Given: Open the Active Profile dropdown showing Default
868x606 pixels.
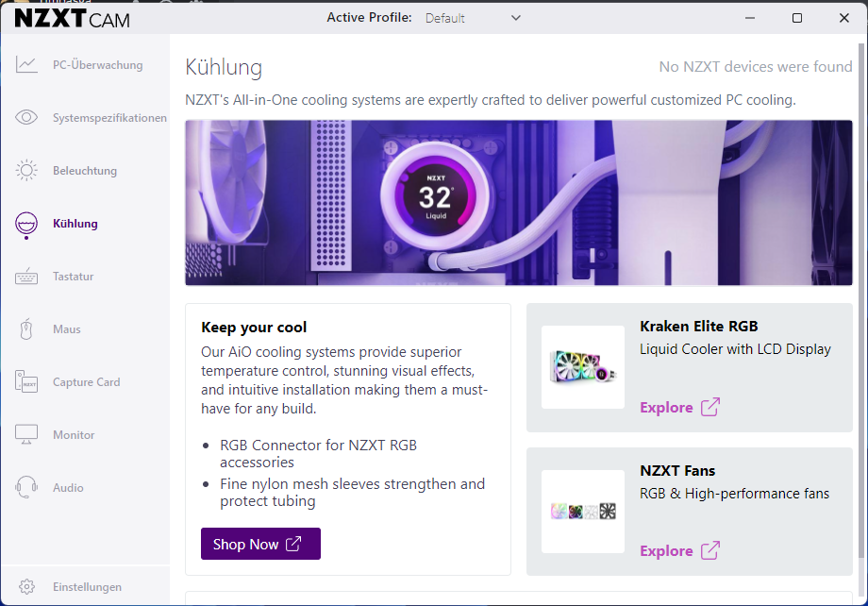Looking at the screenshot, I should click(x=474, y=18).
